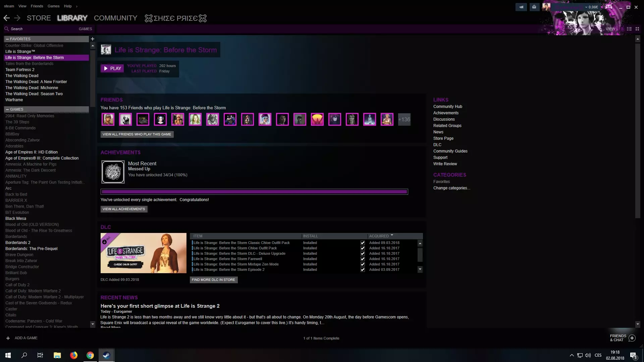
Task: Click the add category plus icon
Action: click(x=93, y=39)
